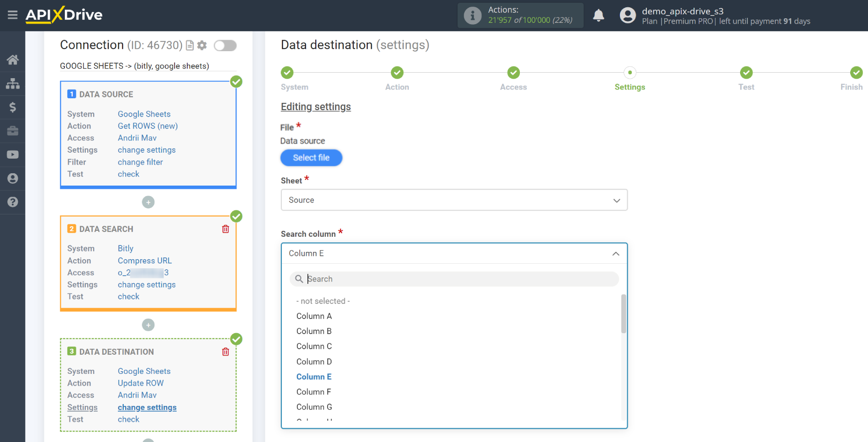Click Compress URL action link

point(145,261)
